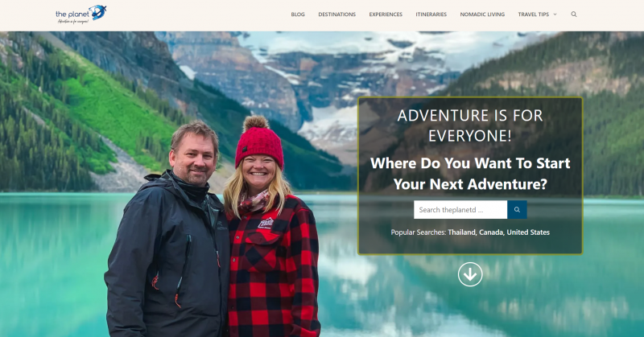Visit the Nomadic Living section
The image size is (644, 337).
pyautogui.click(x=482, y=14)
